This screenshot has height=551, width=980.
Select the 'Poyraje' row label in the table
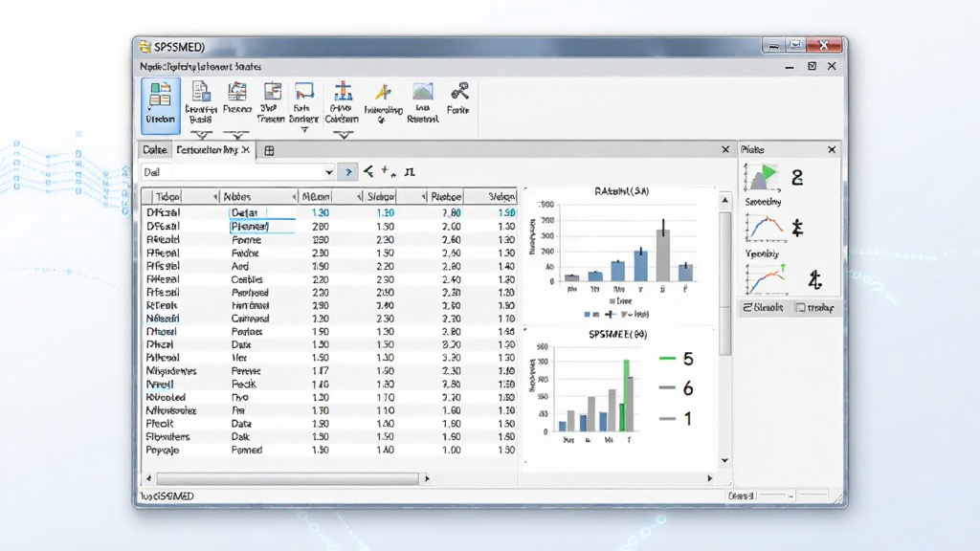163,450
